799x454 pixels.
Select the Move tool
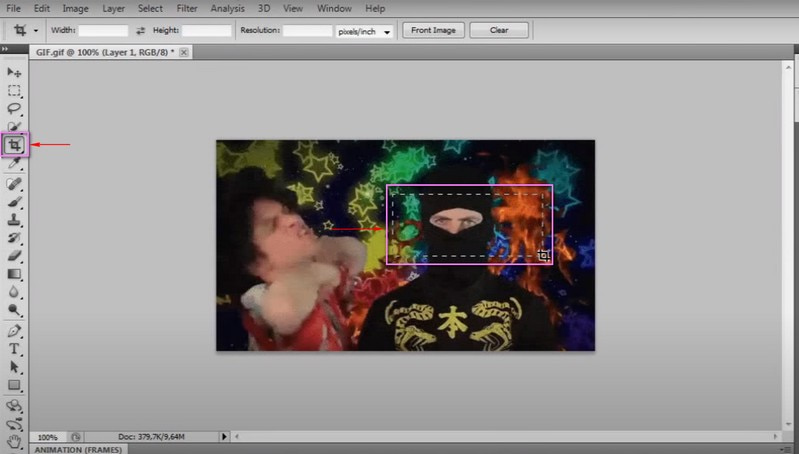(x=14, y=72)
